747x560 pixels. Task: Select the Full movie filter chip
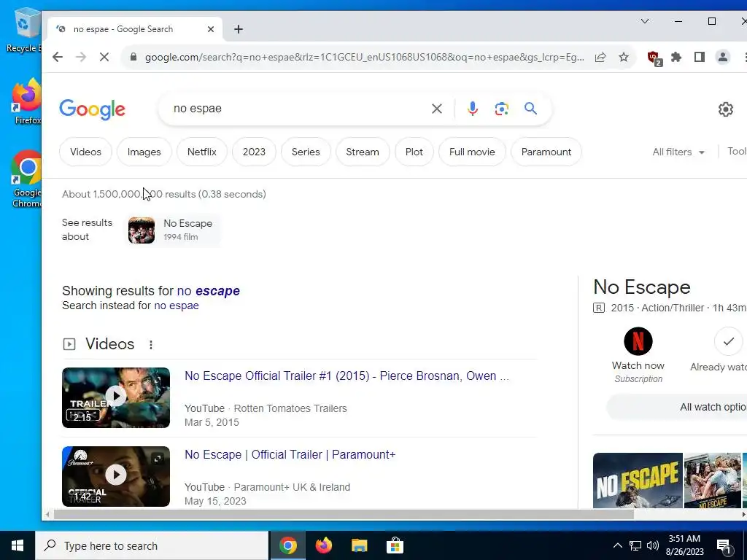coord(472,152)
